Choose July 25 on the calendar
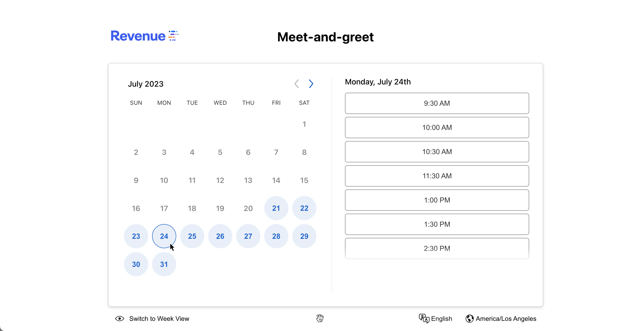Screen dimensions: 644x331 point(192,236)
